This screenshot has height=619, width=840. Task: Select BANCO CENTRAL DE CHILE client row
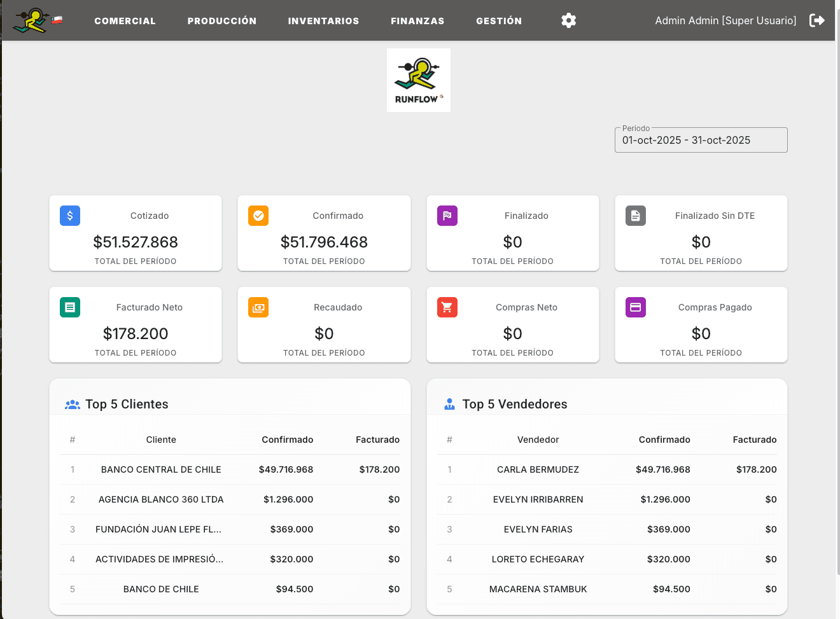(x=161, y=469)
